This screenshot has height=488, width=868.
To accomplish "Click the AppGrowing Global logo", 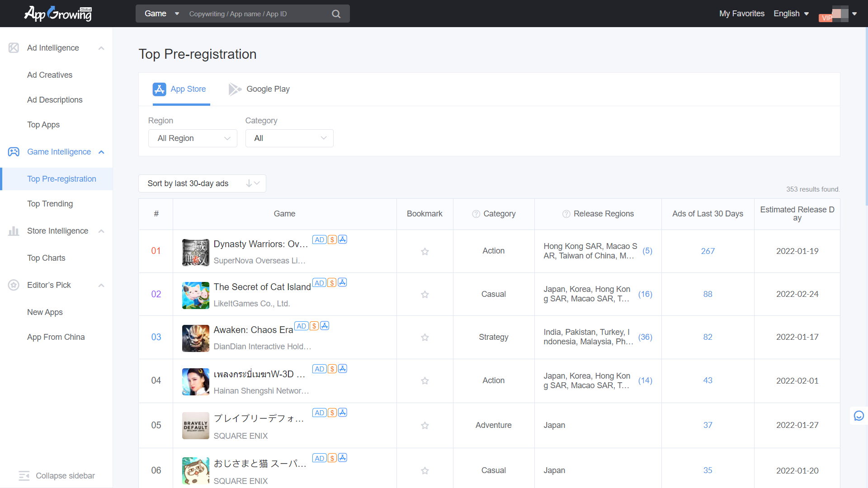I will click(58, 14).
